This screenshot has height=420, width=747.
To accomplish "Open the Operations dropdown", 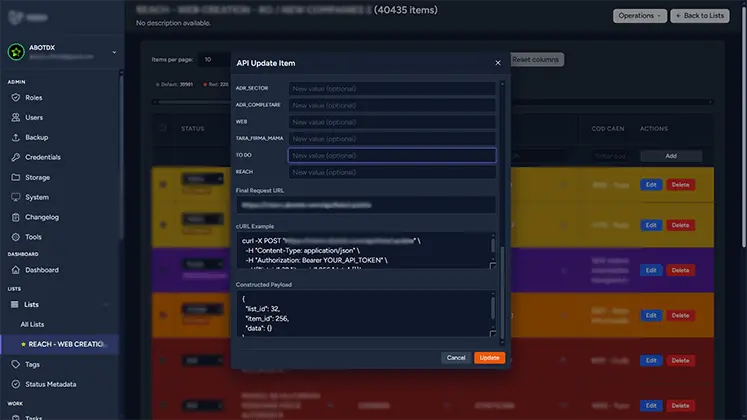I will [639, 16].
